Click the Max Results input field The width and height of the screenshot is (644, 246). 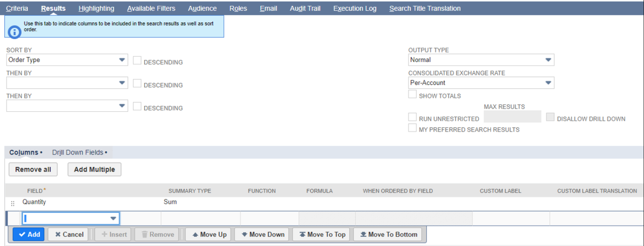512,117
